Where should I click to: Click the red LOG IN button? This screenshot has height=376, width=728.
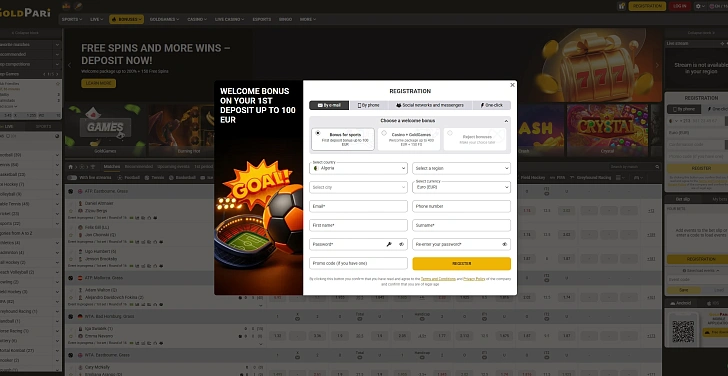pos(680,6)
